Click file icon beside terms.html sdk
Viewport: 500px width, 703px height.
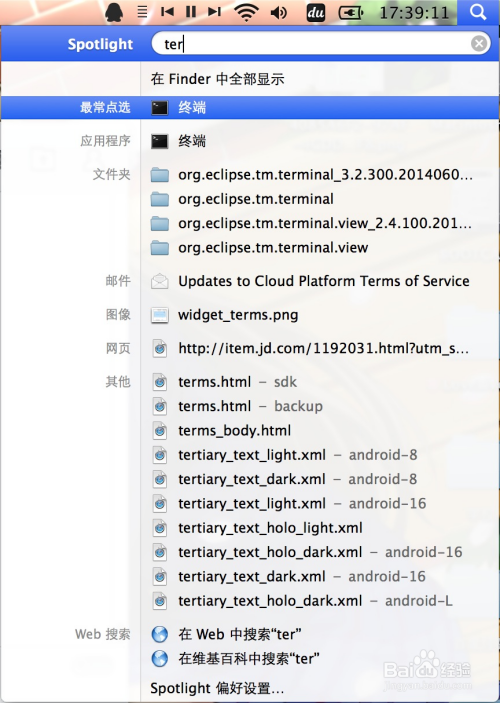pos(160,382)
